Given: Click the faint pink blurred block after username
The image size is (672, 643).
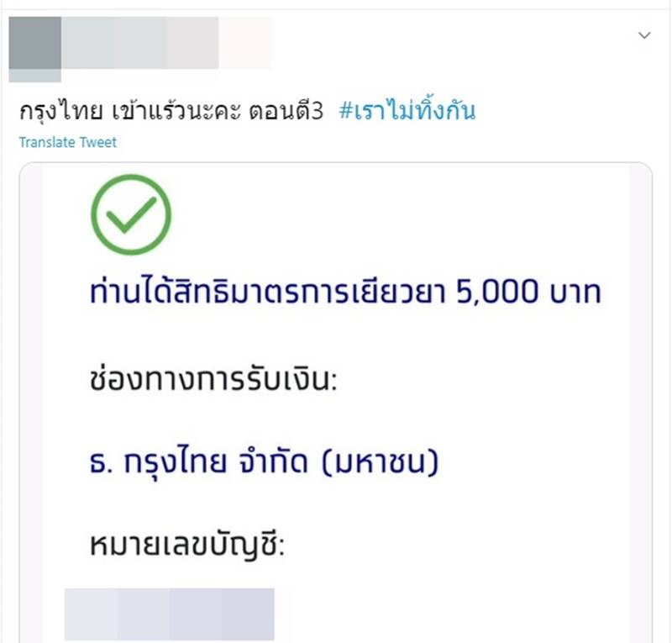Looking at the screenshot, I should tap(244, 43).
